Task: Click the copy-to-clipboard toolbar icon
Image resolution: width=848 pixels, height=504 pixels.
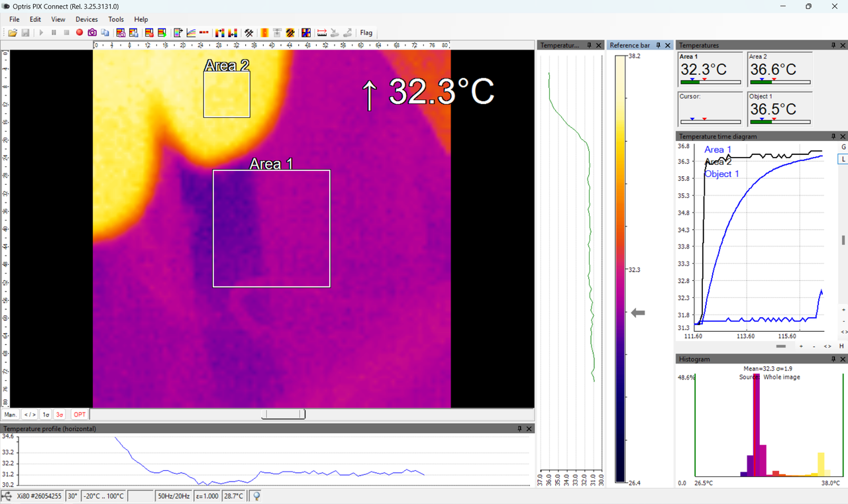Action: 105,32
